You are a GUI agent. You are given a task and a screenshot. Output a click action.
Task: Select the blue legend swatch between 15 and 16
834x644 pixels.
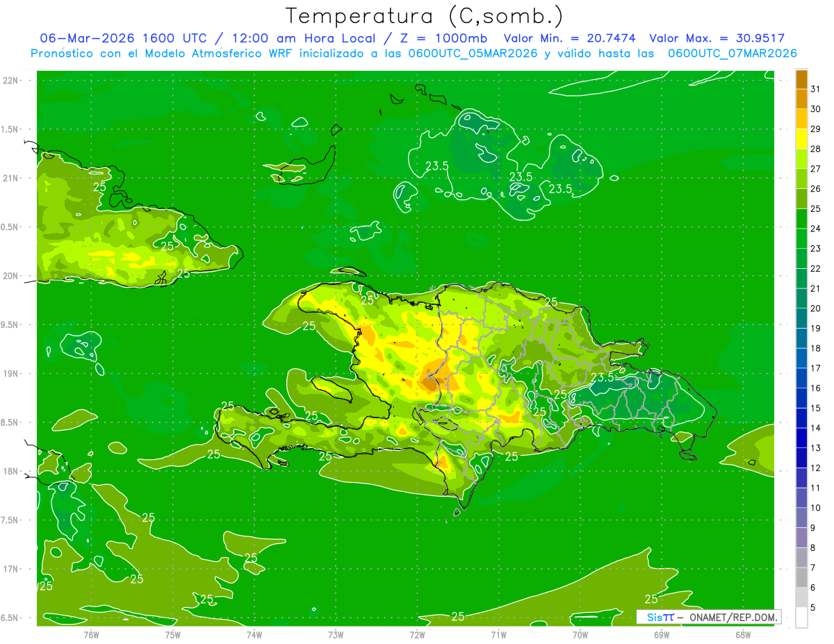pyautogui.click(x=801, y=398)
